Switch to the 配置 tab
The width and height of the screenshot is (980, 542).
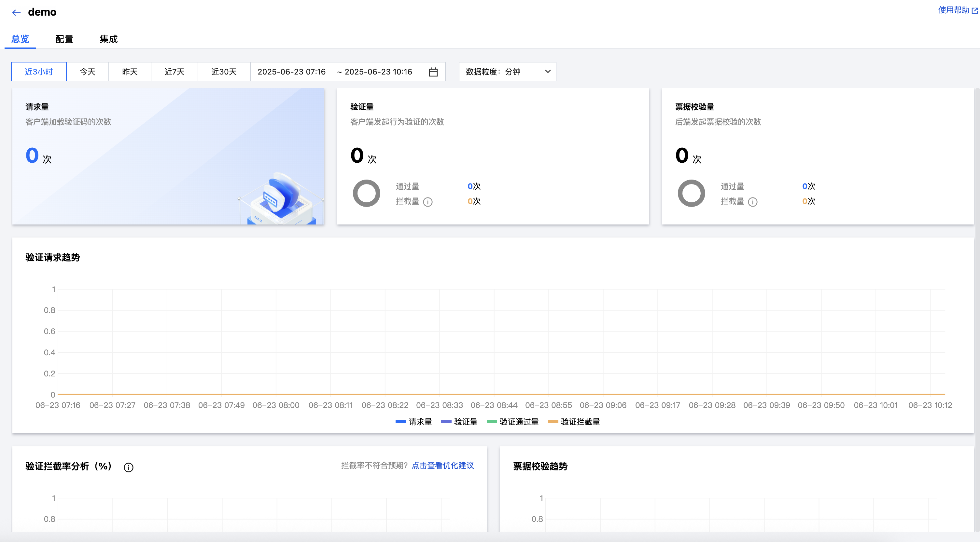64,39
